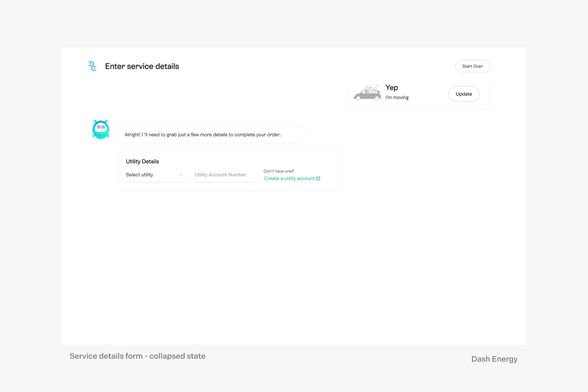The height and width of the screenshot is (392, 588).
Task: Click the Don't have one? text
Action: pos(279,171)
